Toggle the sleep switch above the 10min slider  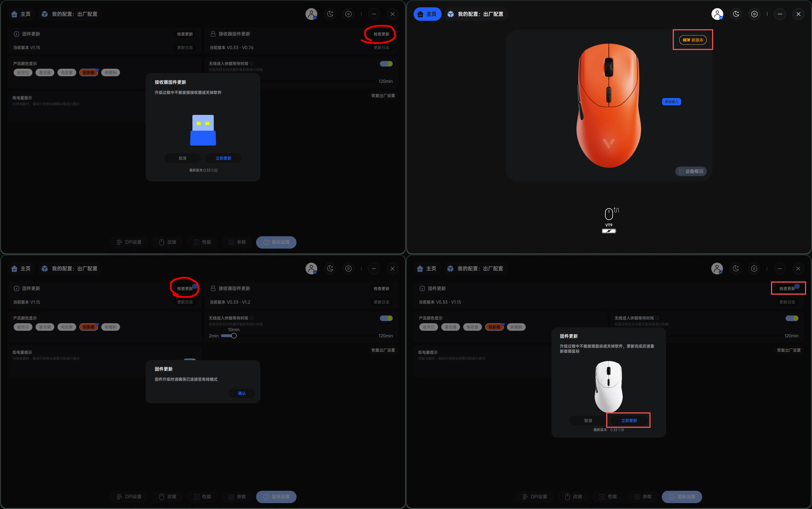pyautogui.click(x=386, y=318)
